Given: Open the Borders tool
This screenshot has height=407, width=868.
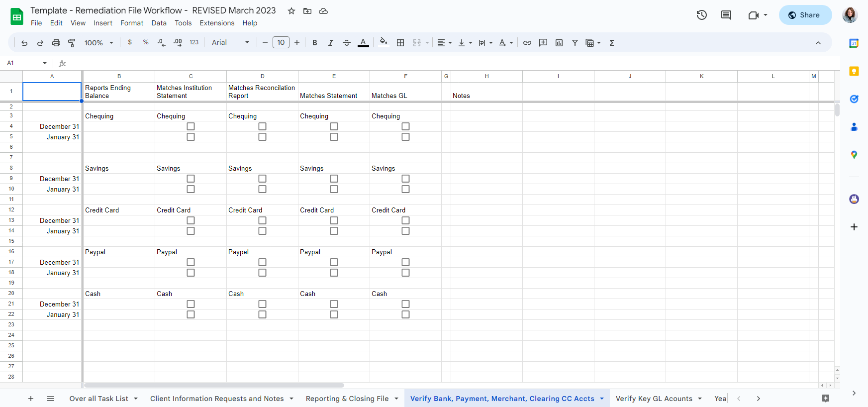Looking at the screenshot, I should 400,43.
